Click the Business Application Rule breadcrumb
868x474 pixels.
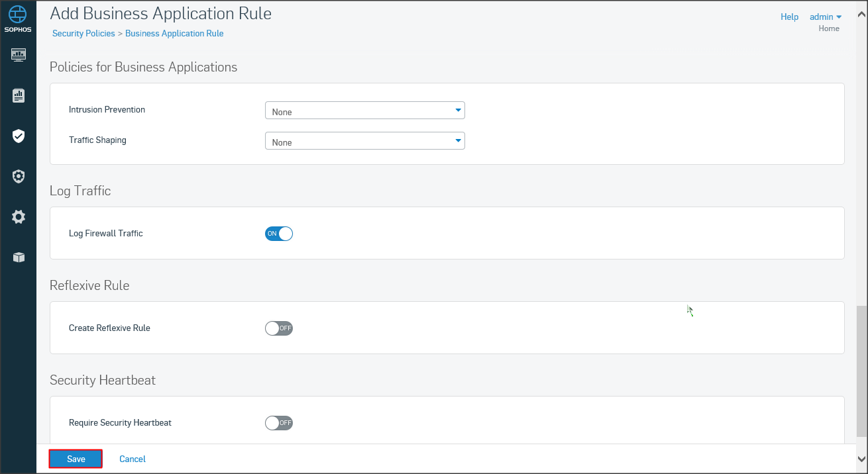pyautogui.click(x=174, y=33)
